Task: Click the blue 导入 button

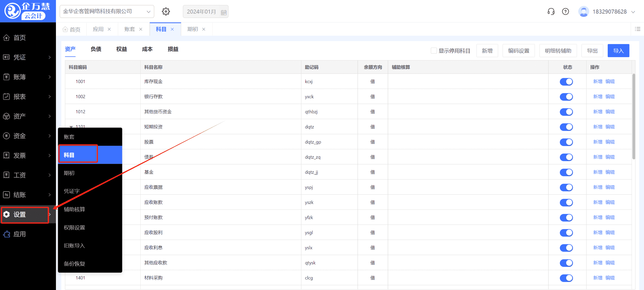Action: point(618,51)
